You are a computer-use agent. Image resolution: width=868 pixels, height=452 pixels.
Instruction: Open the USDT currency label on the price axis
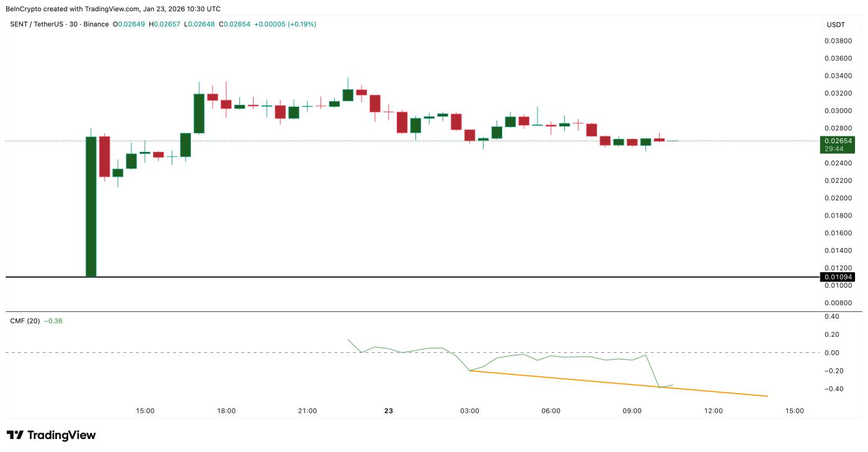(835, 25)
